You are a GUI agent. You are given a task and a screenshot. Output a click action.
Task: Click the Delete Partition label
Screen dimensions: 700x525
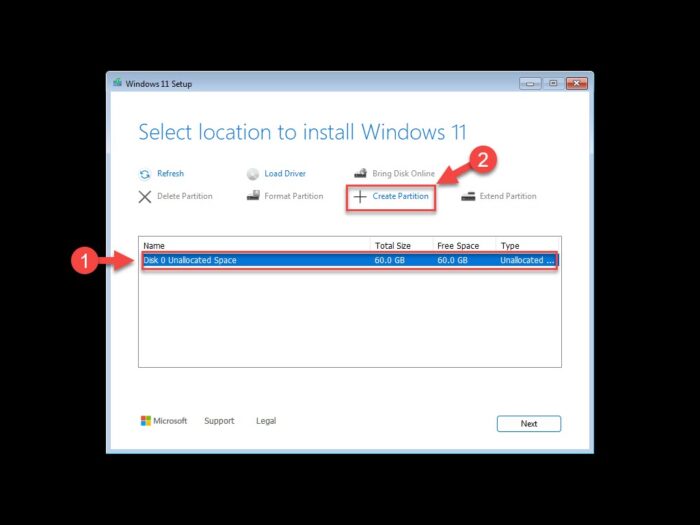(185, 196)
